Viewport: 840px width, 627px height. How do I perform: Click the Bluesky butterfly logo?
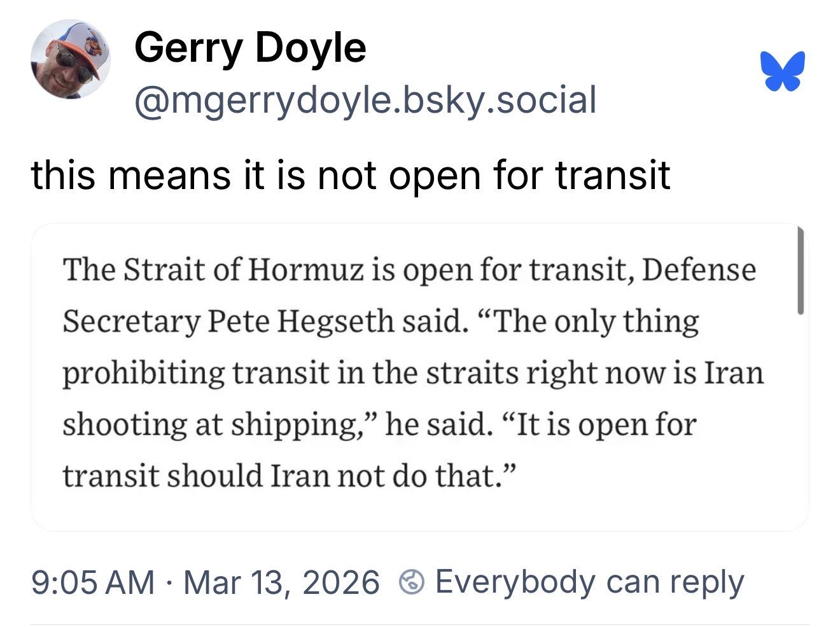tap(782, 71)
